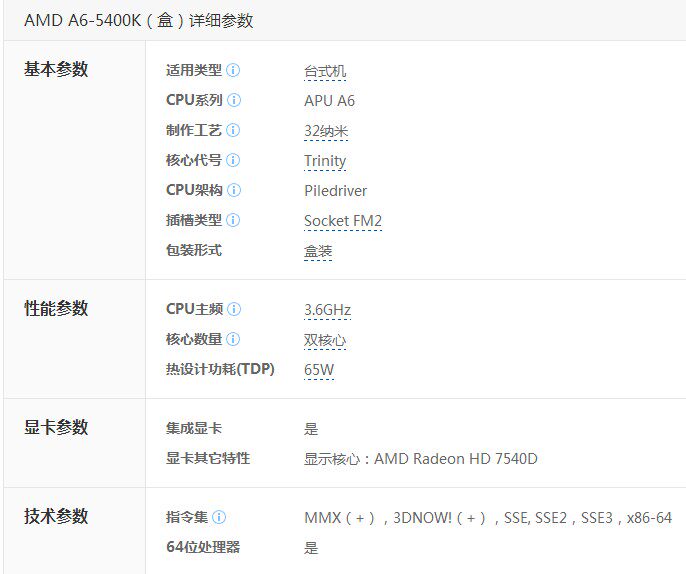Click info icon beside 指令集

coord(219,518)
